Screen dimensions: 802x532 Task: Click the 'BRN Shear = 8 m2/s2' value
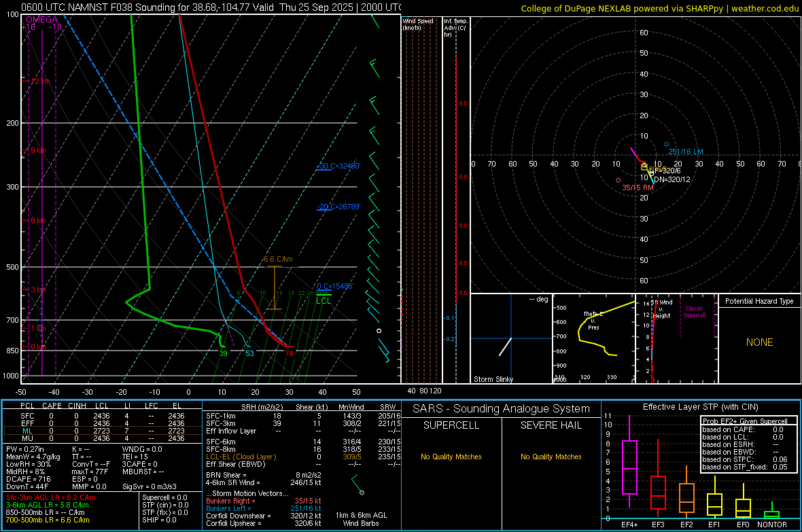tap(264, 475)
